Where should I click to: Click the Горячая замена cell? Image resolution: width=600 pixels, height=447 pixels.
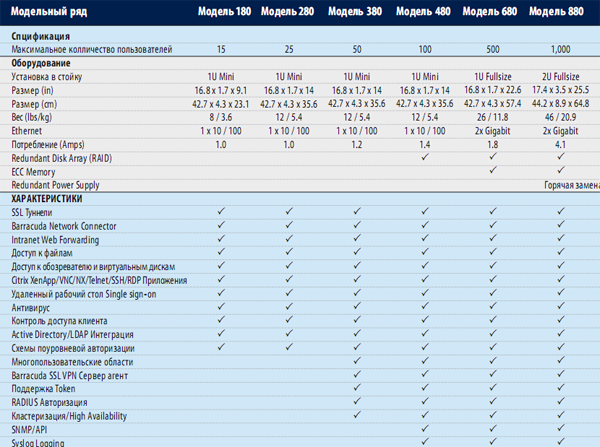(x=572, y=185)
